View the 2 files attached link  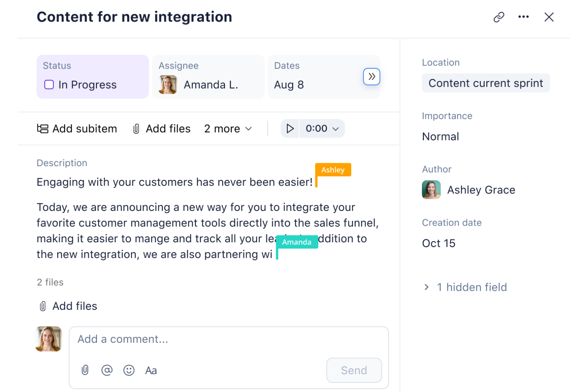point(50,282)
